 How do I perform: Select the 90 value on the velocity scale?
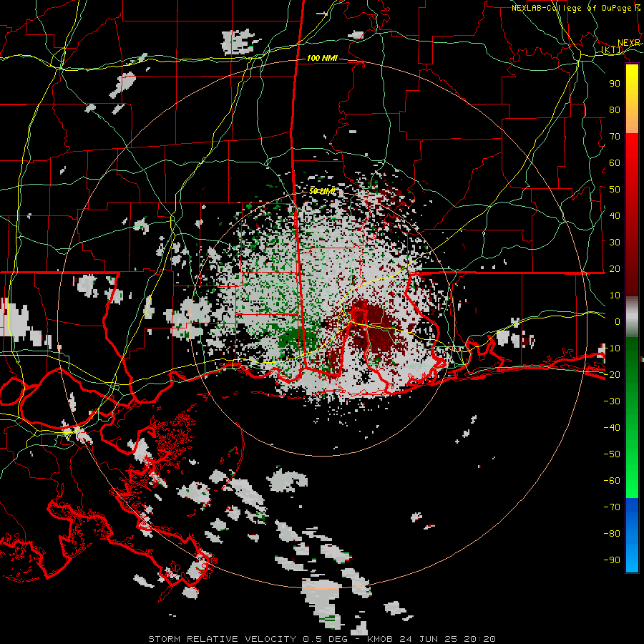coord(615,84)
